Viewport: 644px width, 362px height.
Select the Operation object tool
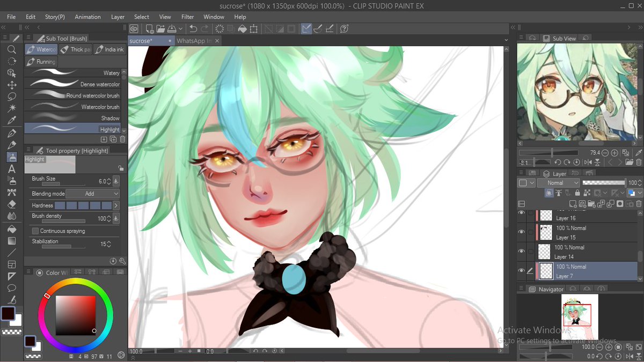(12, 73)
